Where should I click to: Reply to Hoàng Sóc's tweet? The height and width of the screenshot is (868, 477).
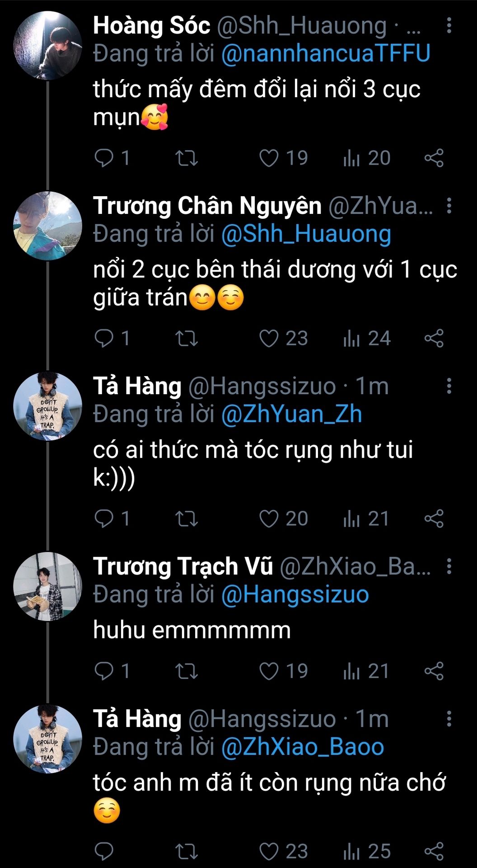coord(104,158)
